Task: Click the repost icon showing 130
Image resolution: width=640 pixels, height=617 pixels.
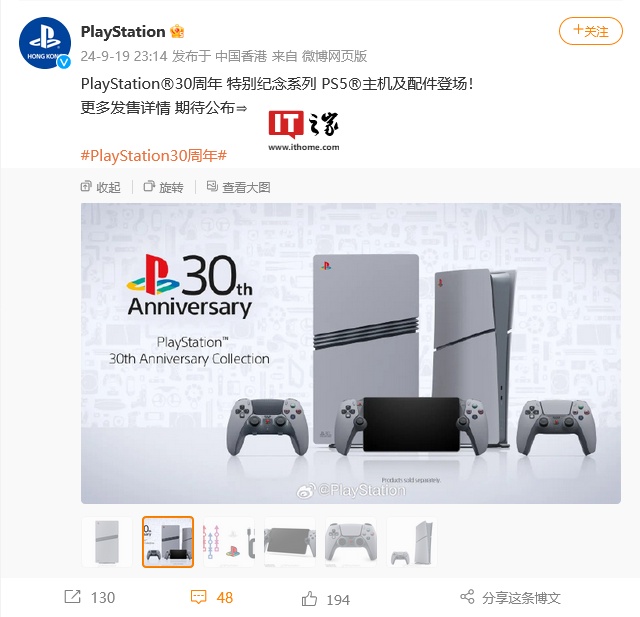Action: pyautogui.click(x=73, y=597)
